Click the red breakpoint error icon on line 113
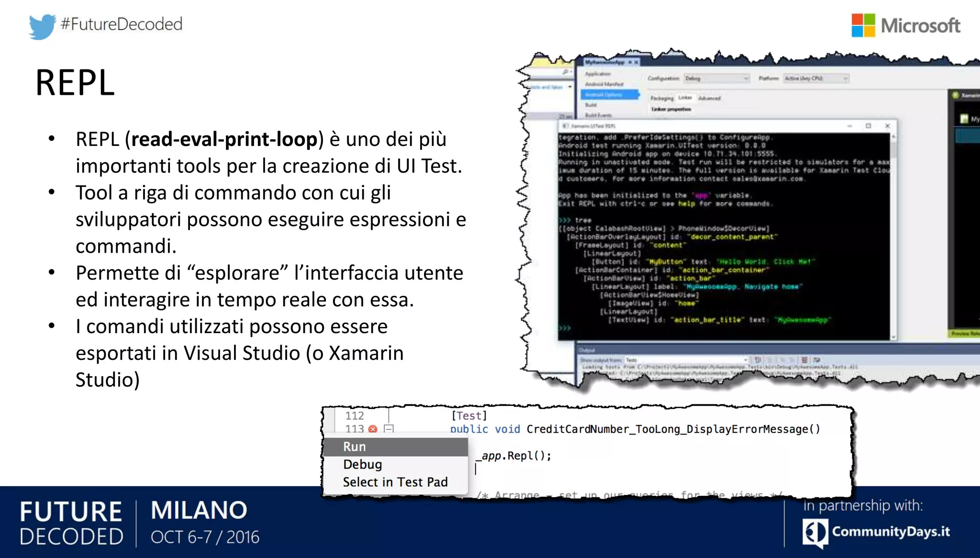Viewport: 980px width, 558px height. [x=373, y=429]
